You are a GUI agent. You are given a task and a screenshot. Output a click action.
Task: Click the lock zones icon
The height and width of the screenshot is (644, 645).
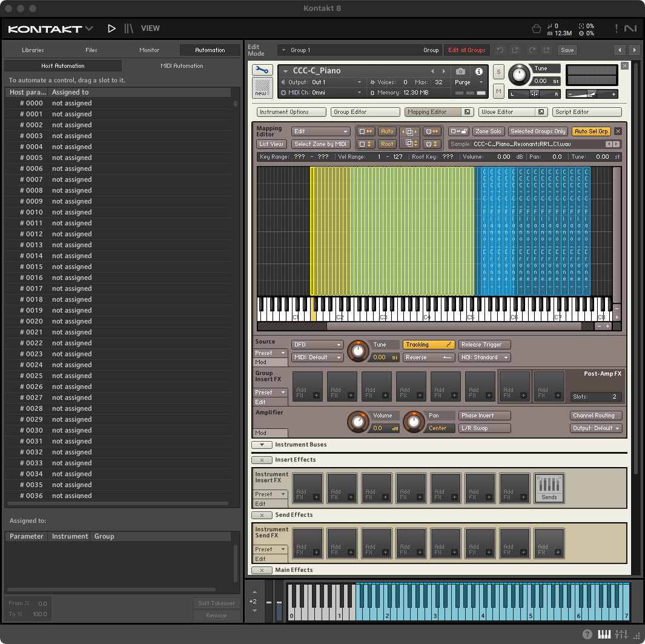[459, 131]
